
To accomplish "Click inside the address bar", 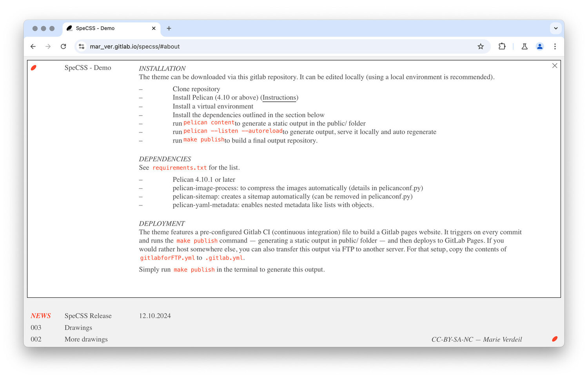I will tap(235, 46).
